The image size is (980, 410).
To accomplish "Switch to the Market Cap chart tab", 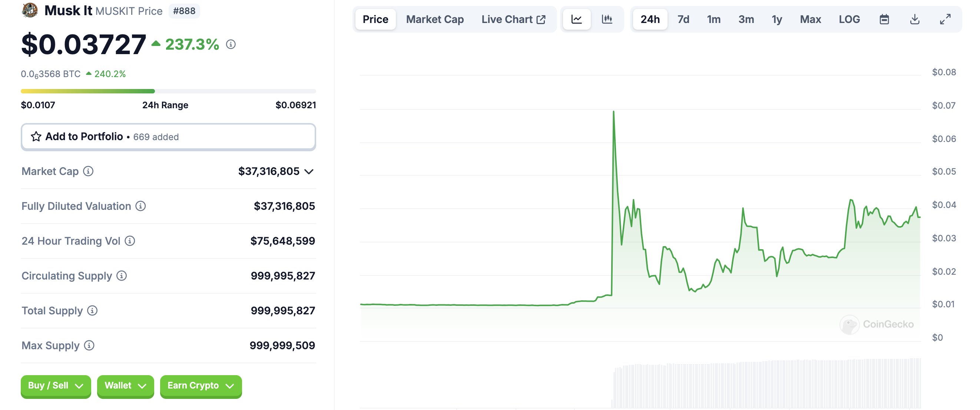I will tap(434, 19).
